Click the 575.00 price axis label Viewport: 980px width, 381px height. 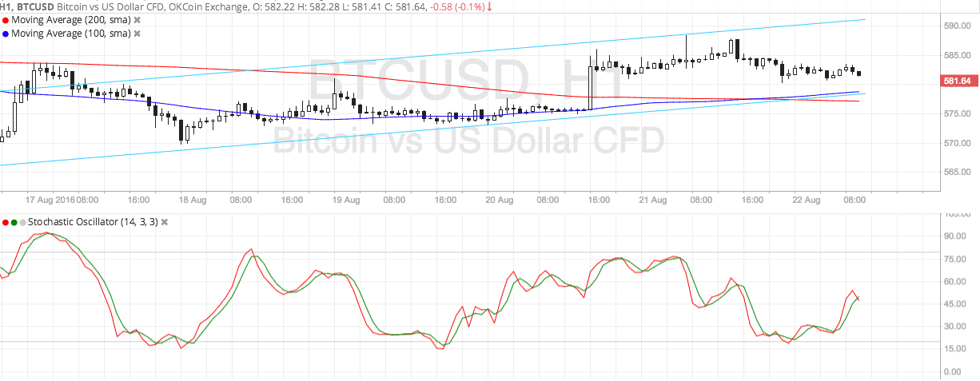(958, 114)
